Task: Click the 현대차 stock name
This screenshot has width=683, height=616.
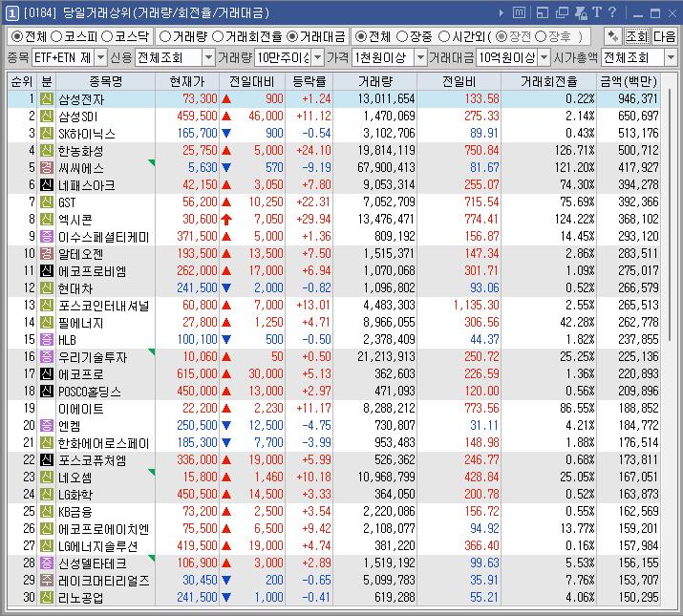Action: click(75, 288)
